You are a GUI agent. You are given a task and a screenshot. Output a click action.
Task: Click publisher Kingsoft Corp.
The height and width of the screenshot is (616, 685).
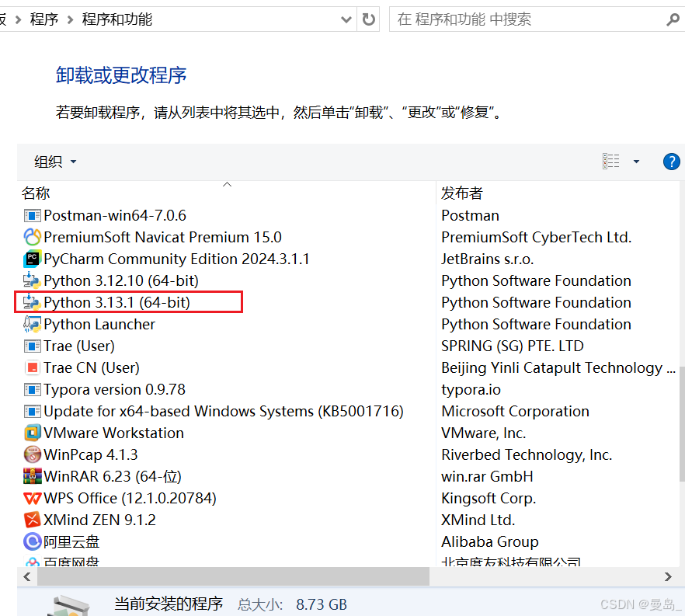click(489, 499)
